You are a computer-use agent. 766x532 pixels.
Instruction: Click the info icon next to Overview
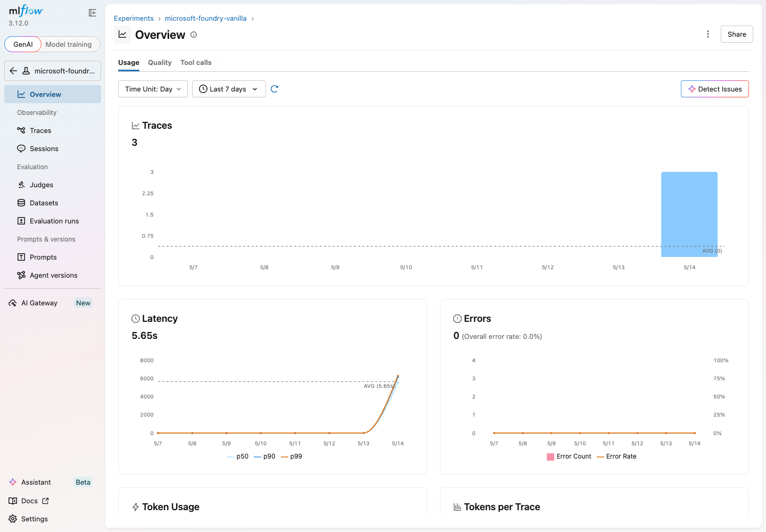(x=194, y=35)
